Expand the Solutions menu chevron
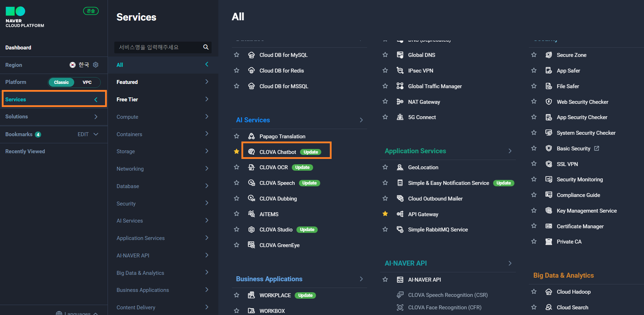Image resolution: width=644 pixels, height=315 pixels. [x=96, y=117]
